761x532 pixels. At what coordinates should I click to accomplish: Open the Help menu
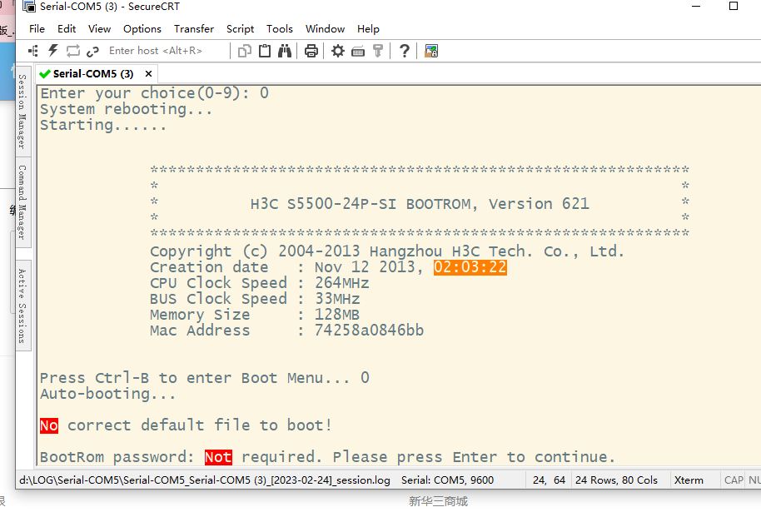(368, 28)
